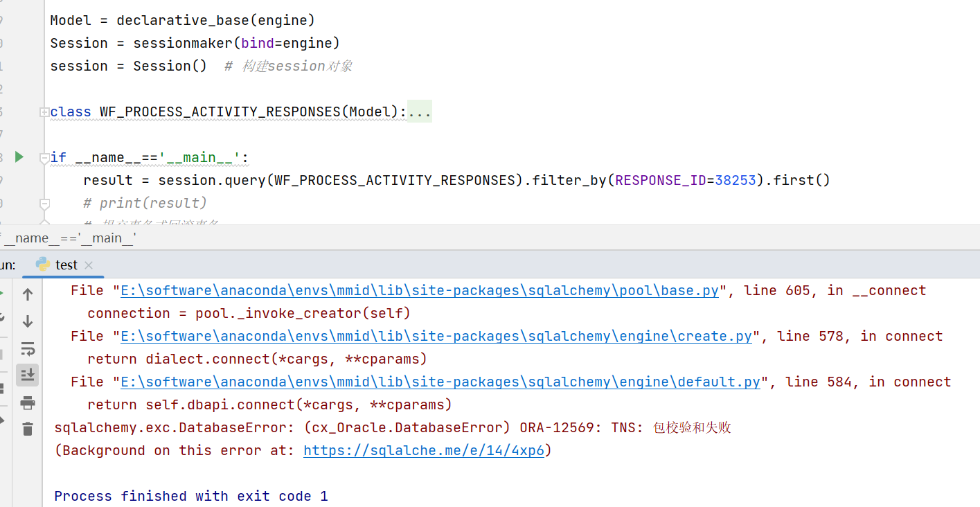The height and width of the screenshot is (507, 980).
Task: Open the sqlalche.me error explanation link
Action: coord(422,450)
